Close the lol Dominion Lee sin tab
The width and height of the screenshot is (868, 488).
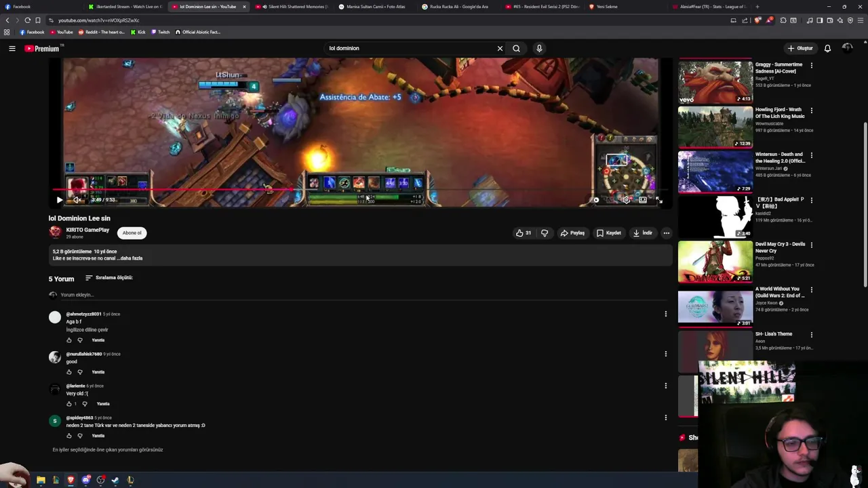pyautogui.click(x=244, y=7)
